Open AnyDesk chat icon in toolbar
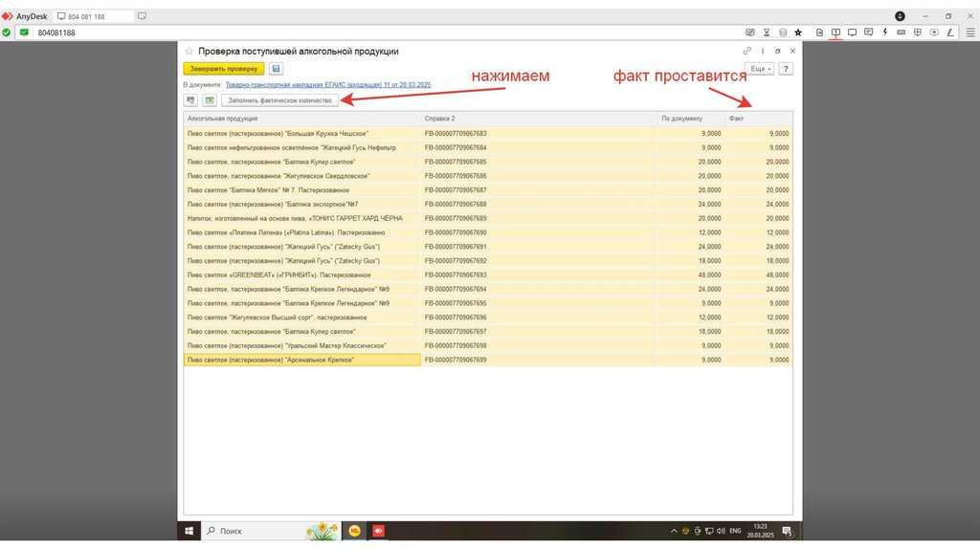The image size is (980, 549). [x=868, y=33]
